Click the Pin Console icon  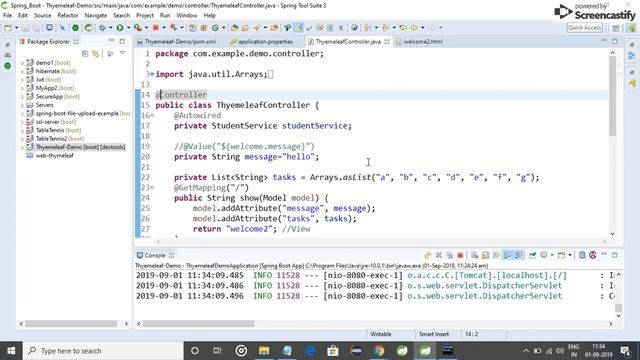click(533, 255)
